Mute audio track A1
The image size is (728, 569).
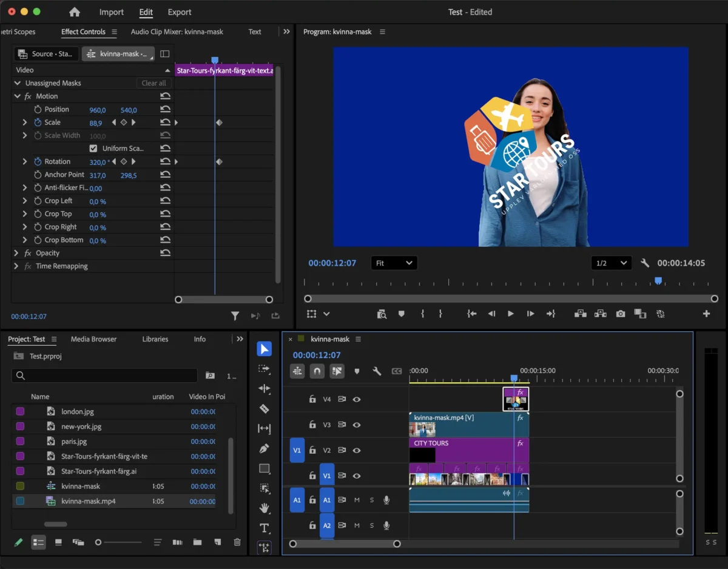tap(357, 500)
